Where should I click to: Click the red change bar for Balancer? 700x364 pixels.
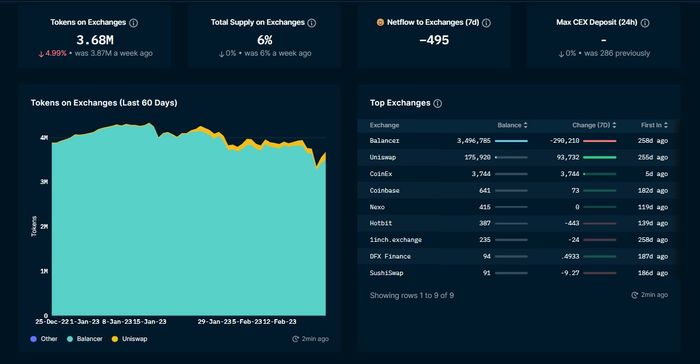point(600,141)
